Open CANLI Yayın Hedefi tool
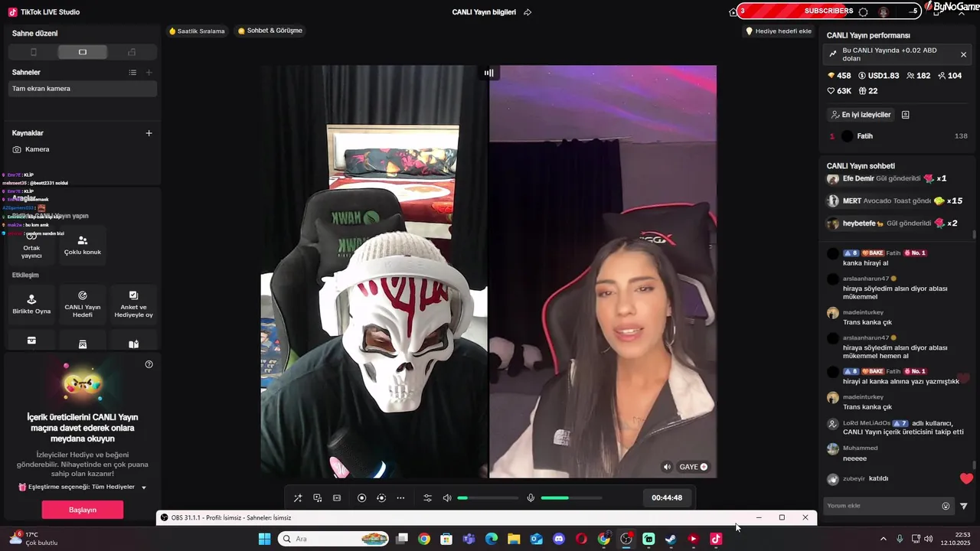The height and width of the screenshot is (551, 980). click(83, 305)
